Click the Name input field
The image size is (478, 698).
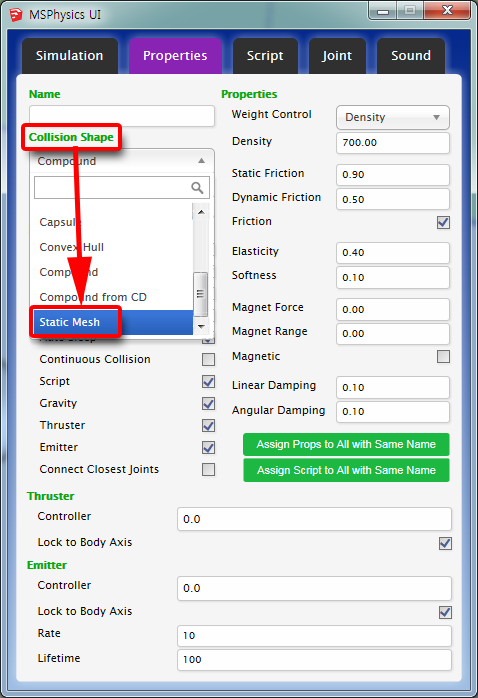coord(122,116)
